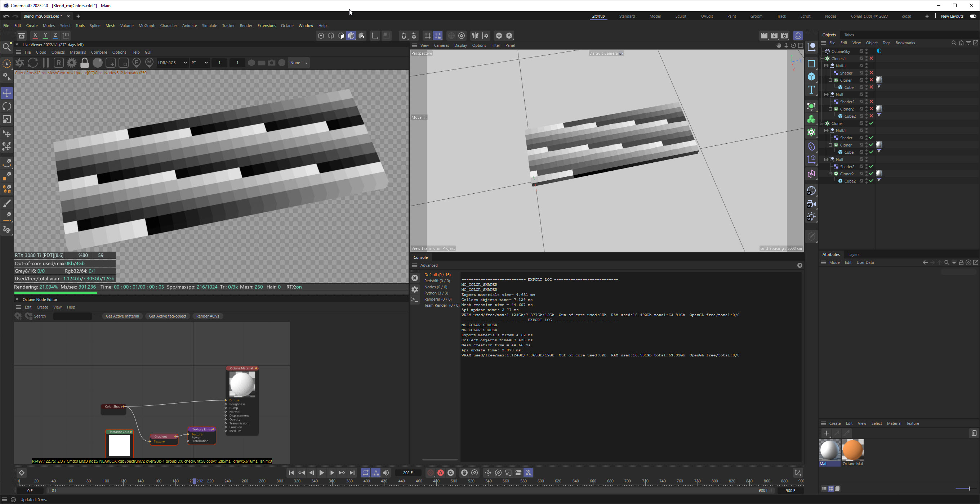Click the Autokeying button in timeline
The image size is (980, 504).
[441, 472]
